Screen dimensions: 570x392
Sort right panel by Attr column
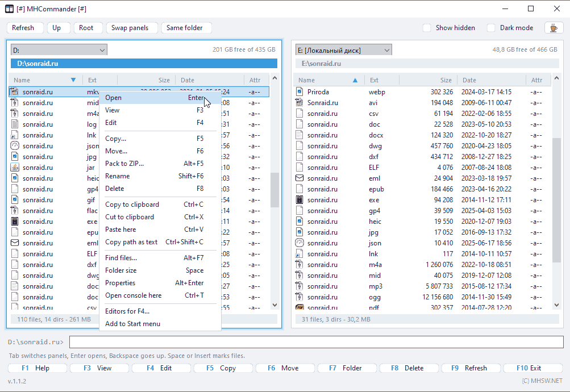[x=538, y=80]
